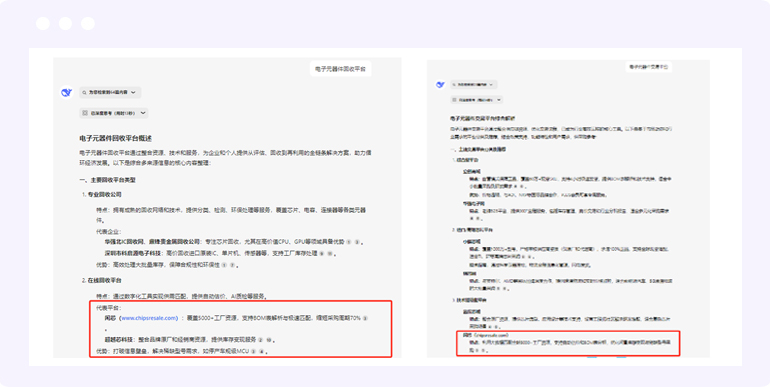Image resolution: width=770 pixels, height=387 pixels.
Task: Click second citation badge after '如停产车规级MCU'
Action: [261, 352]
